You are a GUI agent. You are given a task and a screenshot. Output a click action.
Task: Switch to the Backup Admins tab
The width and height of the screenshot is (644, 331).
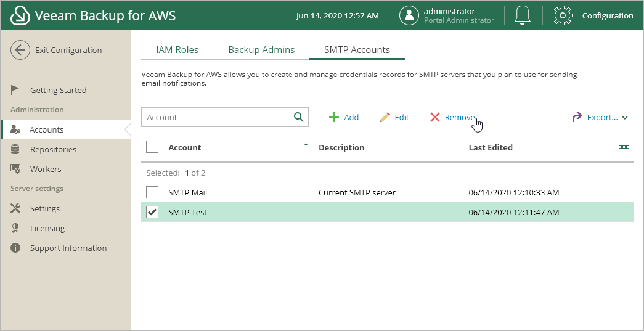[261, 50]
